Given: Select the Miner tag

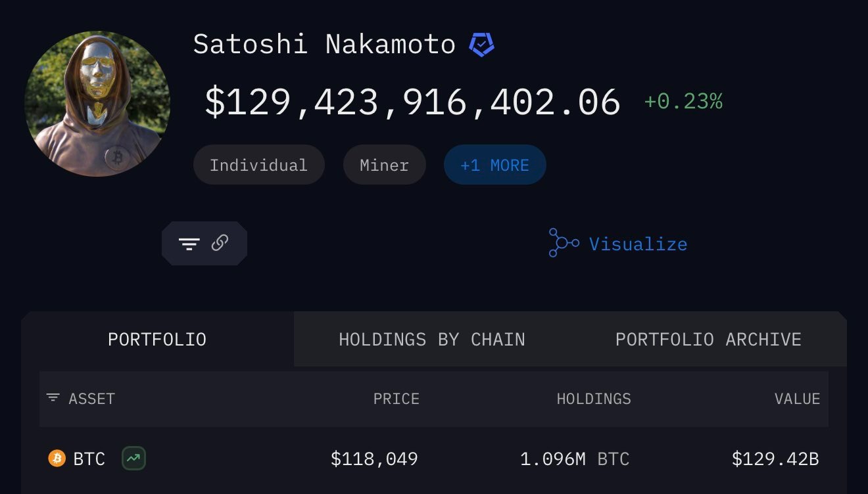Looking at the screenshot, I should coord(384,165).
